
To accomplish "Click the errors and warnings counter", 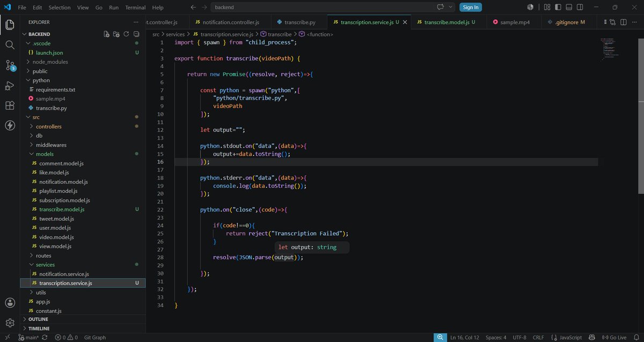I will 66,337.
